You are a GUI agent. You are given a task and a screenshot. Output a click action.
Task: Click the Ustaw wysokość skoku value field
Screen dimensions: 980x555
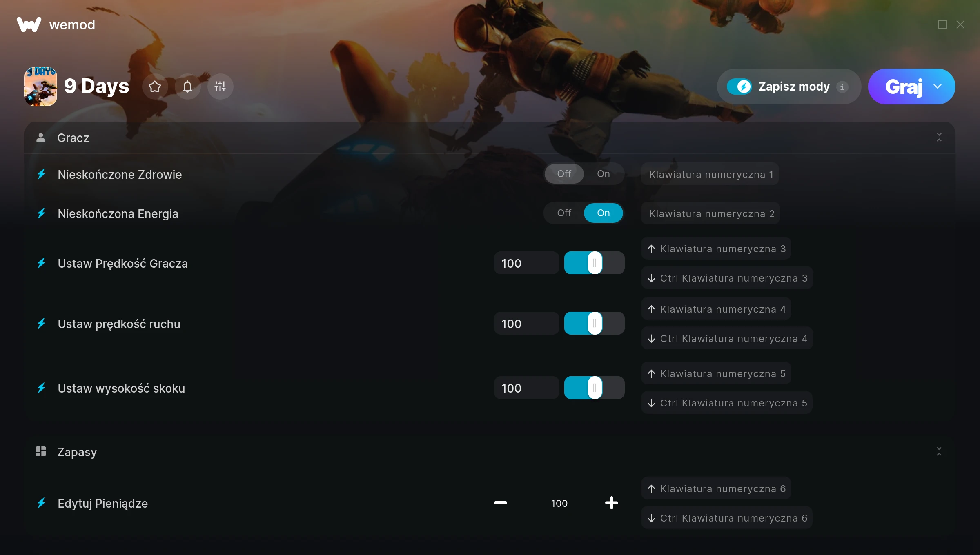[x=526, y=388]
